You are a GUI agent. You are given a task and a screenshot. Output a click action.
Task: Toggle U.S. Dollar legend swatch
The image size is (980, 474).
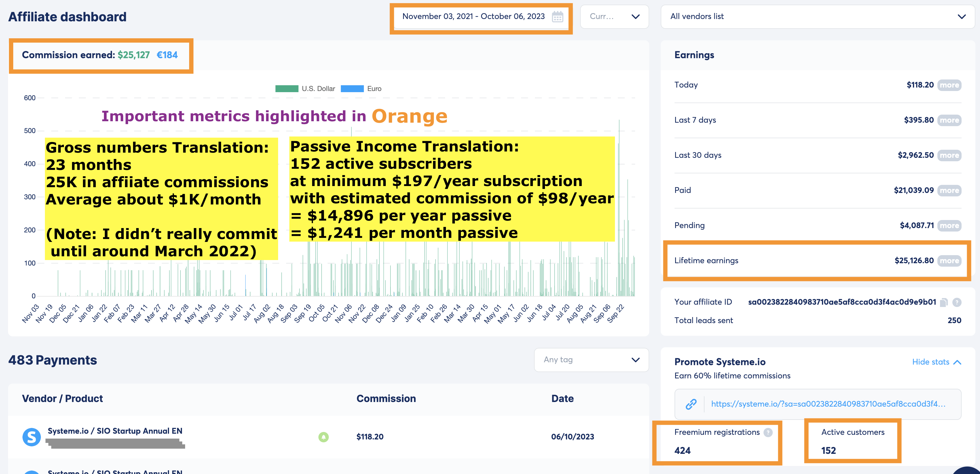point(287,89)
